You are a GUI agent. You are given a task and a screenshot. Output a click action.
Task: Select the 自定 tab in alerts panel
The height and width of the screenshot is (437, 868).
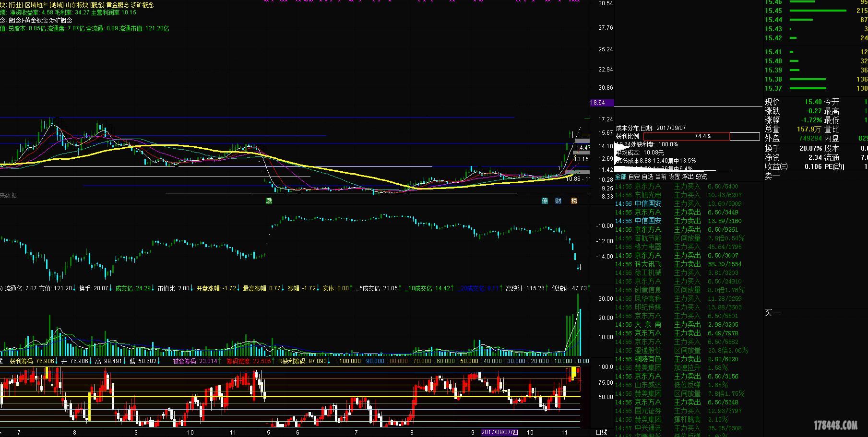coord(634,177)
